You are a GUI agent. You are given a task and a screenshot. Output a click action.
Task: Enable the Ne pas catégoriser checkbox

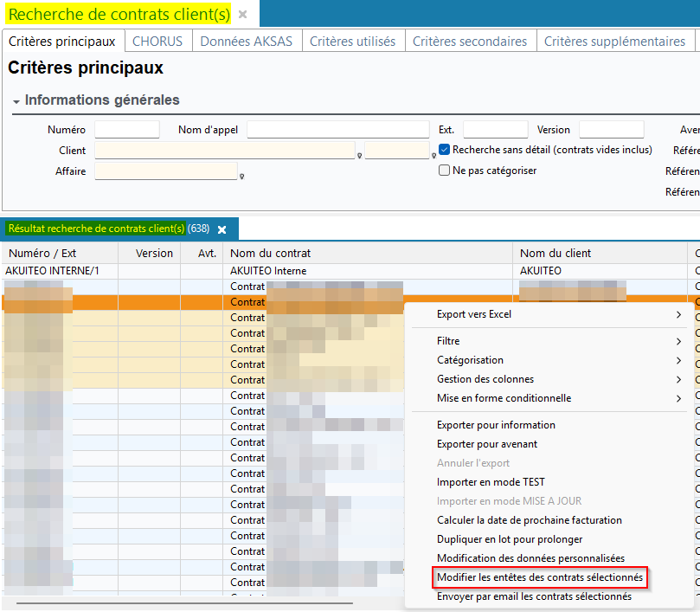tap(445, 171)
